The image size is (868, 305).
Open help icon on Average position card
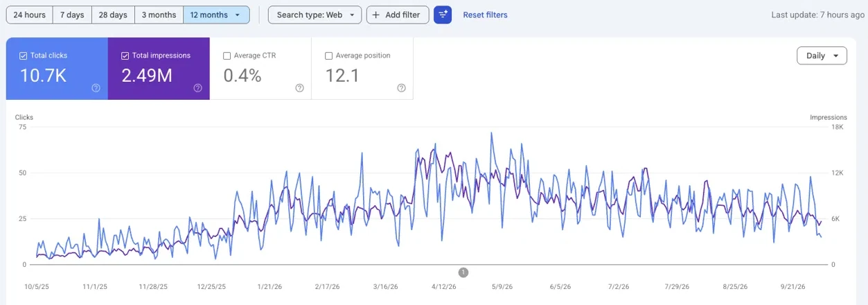(x=401, y=88)
